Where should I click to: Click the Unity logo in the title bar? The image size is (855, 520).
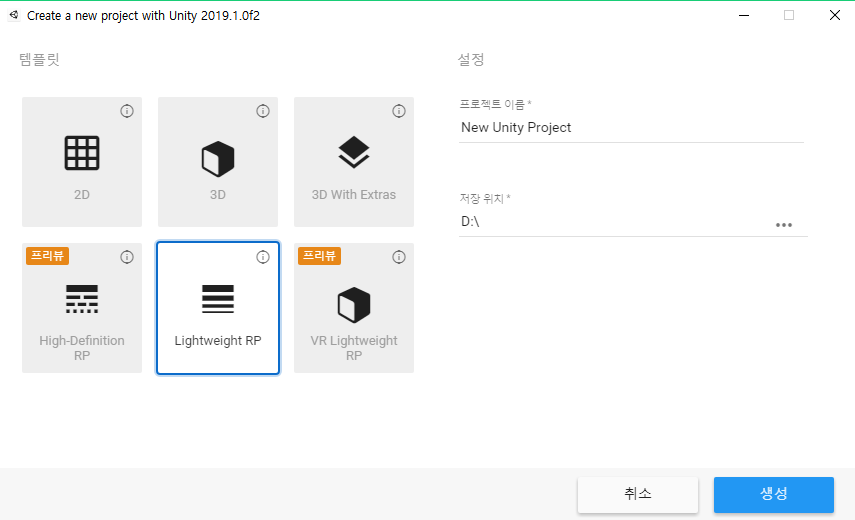[x=14, y=15]
